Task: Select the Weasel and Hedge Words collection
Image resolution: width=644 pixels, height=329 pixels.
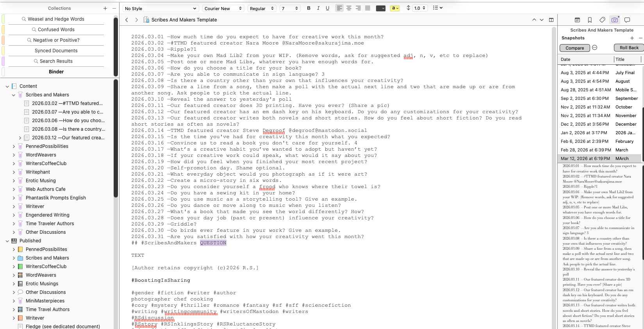Action: click(56, 19)
